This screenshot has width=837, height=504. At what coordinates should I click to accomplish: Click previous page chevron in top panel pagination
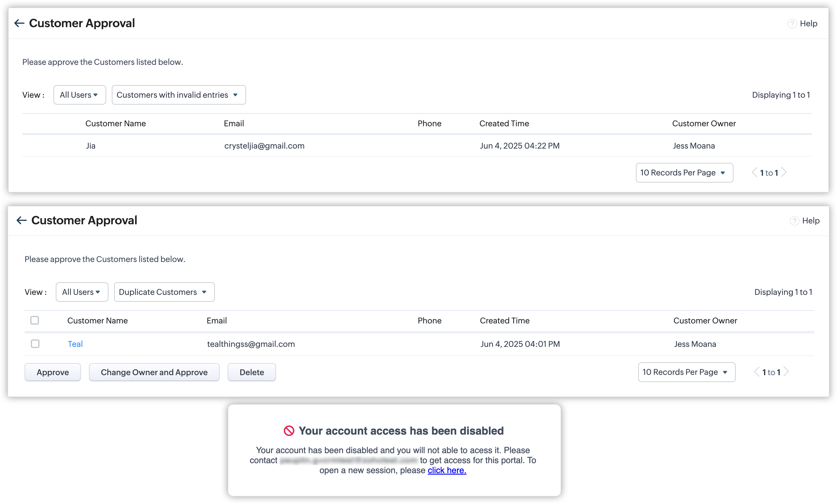[754, 172]
